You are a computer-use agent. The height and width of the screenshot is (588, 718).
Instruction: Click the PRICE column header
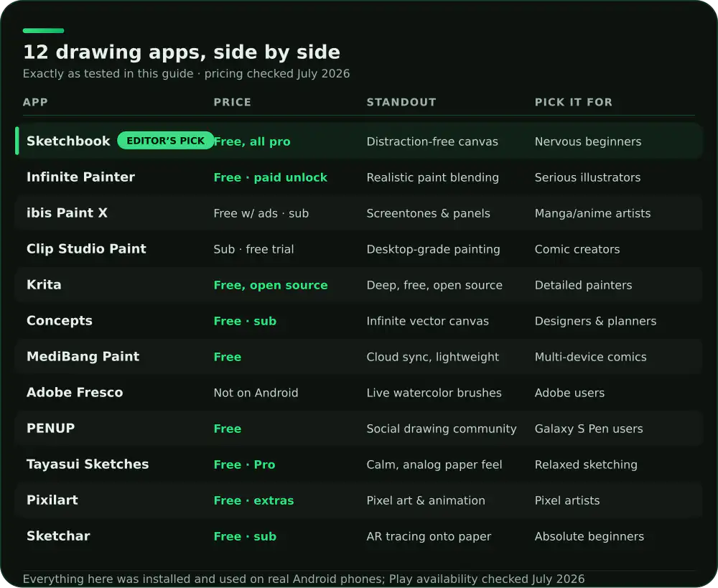[232, 102]
